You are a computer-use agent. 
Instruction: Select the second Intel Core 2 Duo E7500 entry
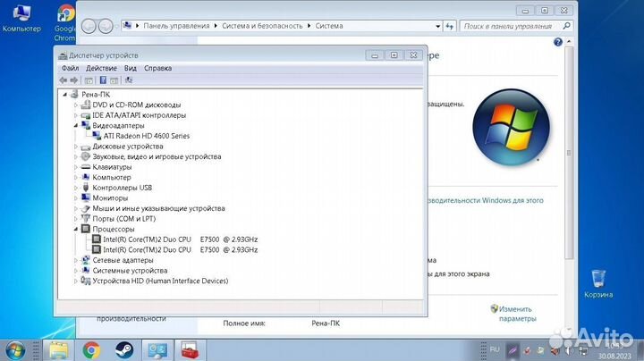180,249
